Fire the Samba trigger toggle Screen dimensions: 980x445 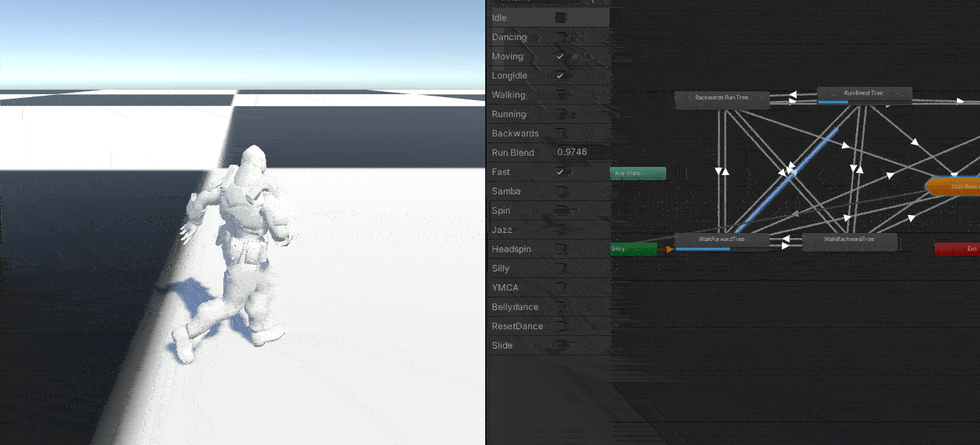(561, 191)
